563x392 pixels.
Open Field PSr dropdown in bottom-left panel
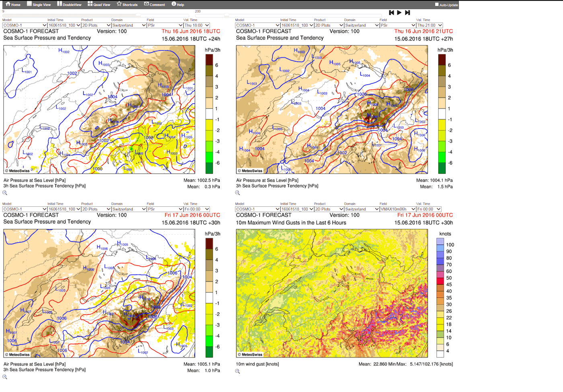click(x=165, y=209)
